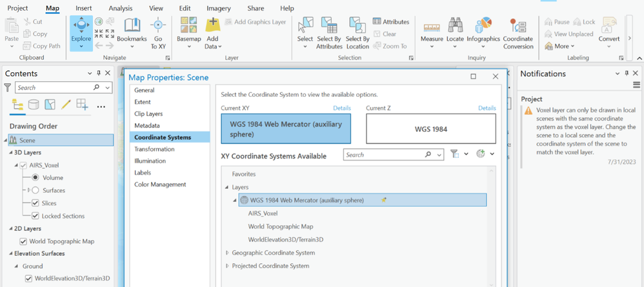The width and height of the screenshot is (644, 287).
Task: Toggle World Topographic Map visibility
Action: click(23, 241)
